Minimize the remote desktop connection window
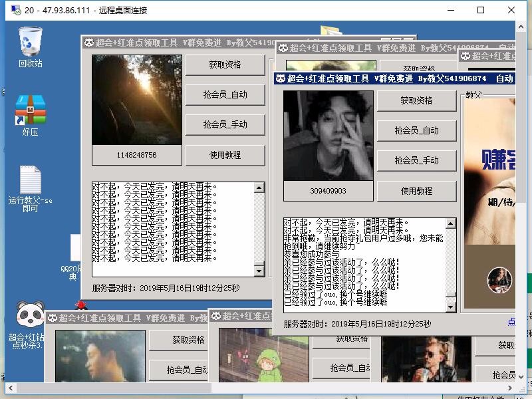 coord(451,10)
